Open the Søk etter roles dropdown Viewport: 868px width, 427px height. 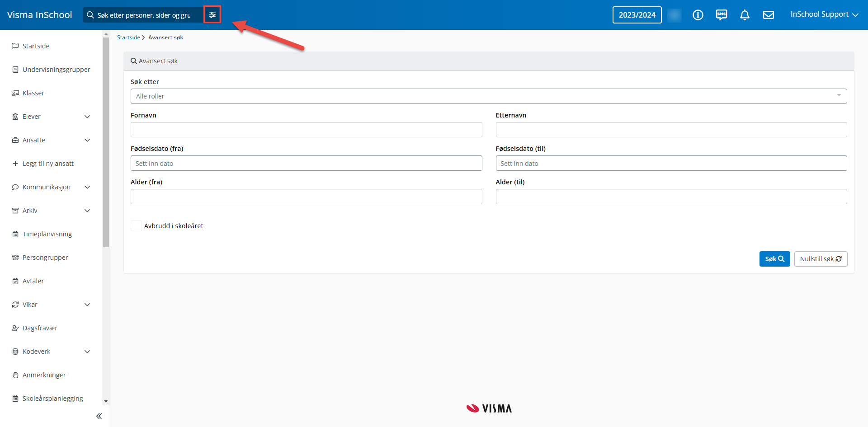tap(488, 96)
